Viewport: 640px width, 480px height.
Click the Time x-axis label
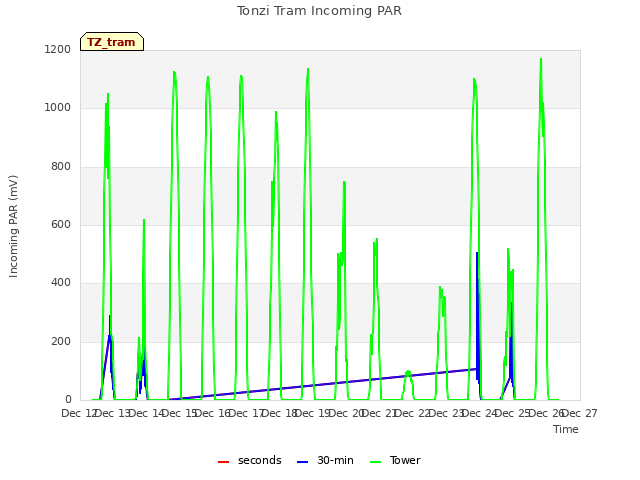click(566, 429)
